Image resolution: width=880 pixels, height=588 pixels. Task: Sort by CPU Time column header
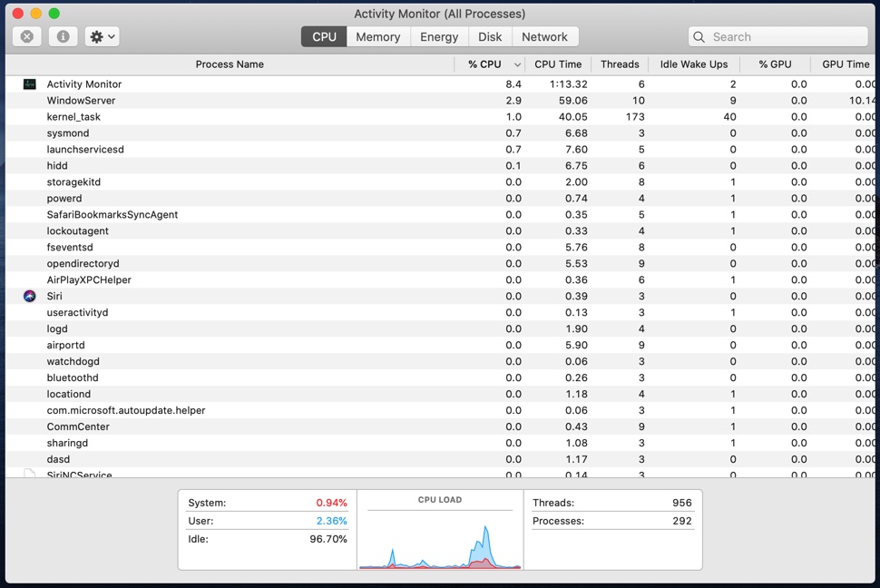click(558, 64)
